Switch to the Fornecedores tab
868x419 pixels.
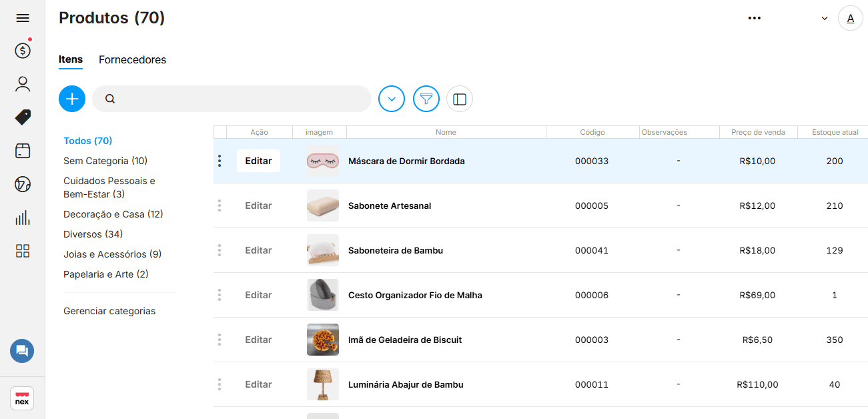133,59
